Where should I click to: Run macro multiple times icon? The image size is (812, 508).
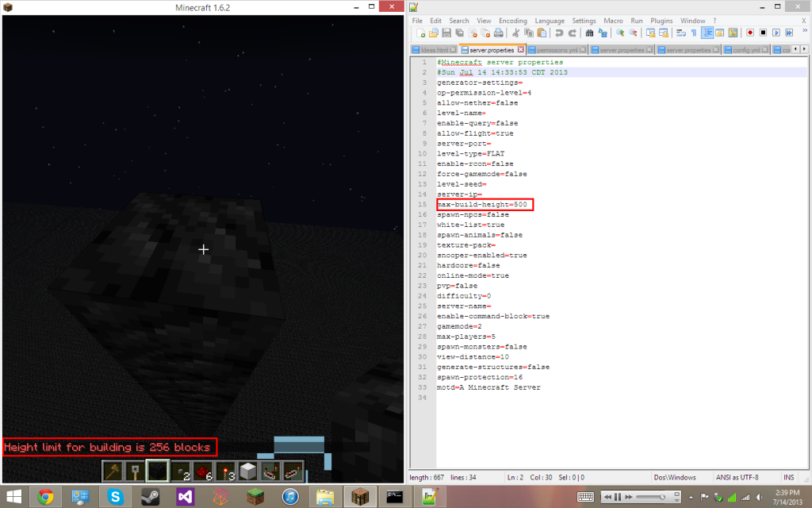point(789,33)
